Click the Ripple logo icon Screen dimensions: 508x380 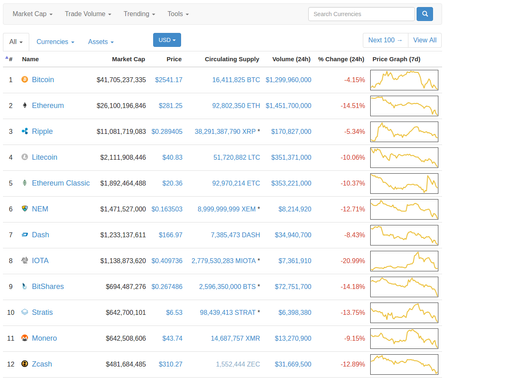25,131
